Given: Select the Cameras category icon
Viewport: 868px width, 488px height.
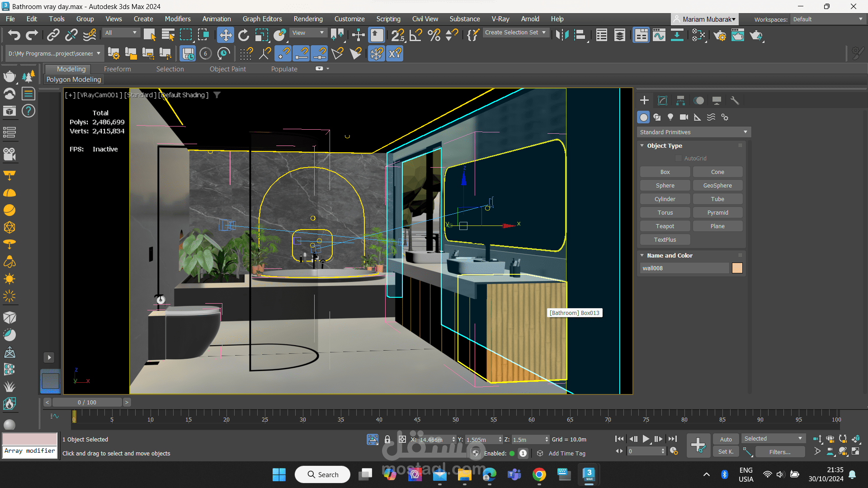Looking at the screenshot, I should pyautogui.click(x=684, y=117).
